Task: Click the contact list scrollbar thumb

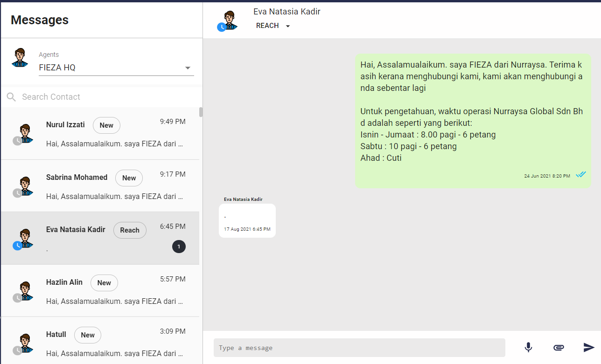Action: pyautogui.click(x=201, y=112)
